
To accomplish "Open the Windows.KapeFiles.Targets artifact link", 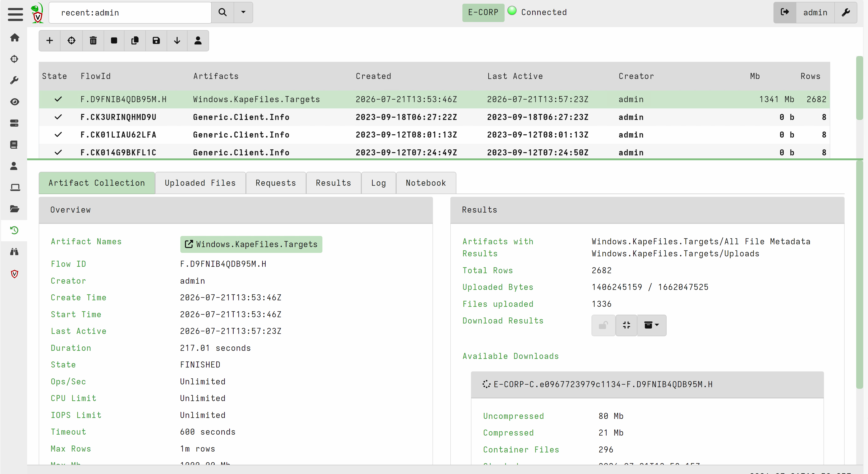I will (251, 244).
